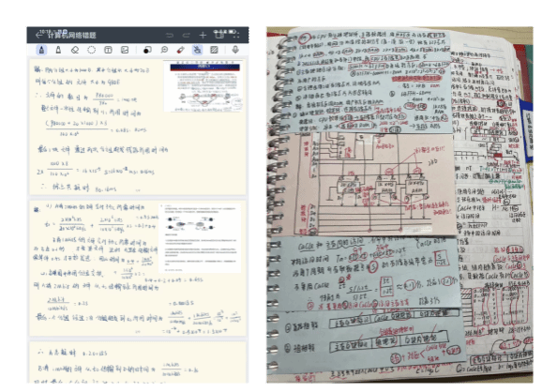Tap the second note's embedded diagram thumbnail
Viewport: 542px width, 392px height.
[200, 238]
